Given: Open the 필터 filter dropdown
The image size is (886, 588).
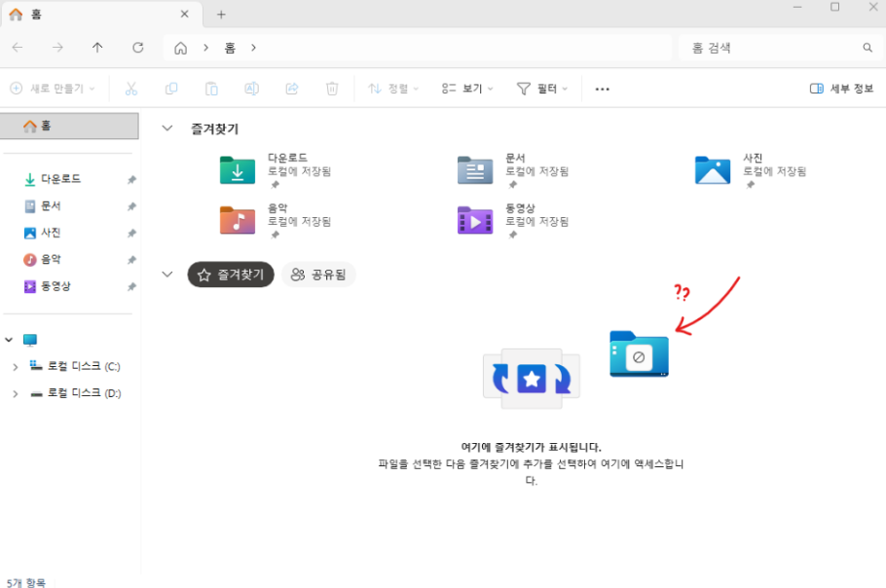Looking at the screenshot, I should [x=542, y=89].
